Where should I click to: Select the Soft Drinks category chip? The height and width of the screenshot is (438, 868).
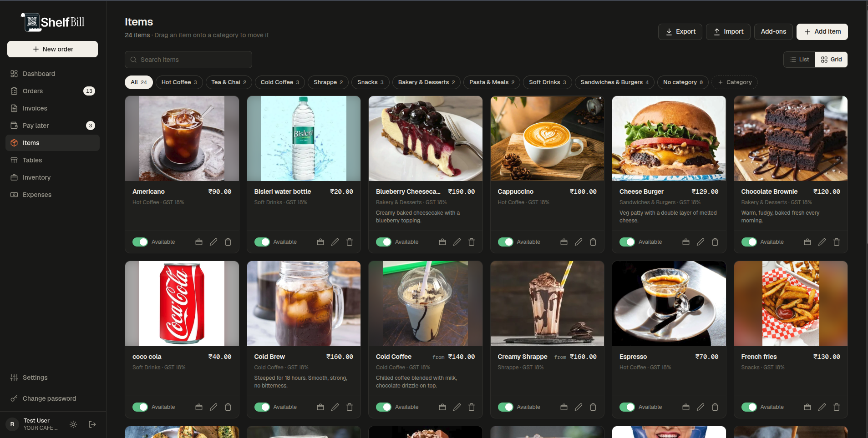point(548,82)
